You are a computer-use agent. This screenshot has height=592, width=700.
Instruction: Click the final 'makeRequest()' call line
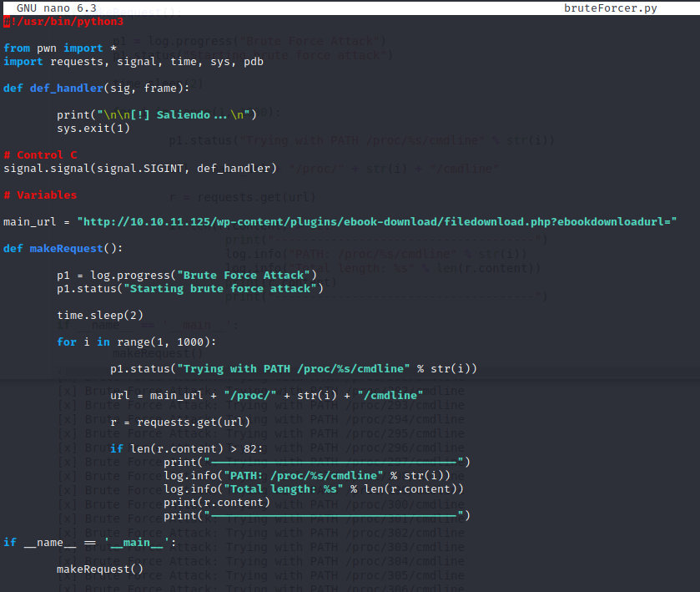pyautogui.click(x=100, y=569)
